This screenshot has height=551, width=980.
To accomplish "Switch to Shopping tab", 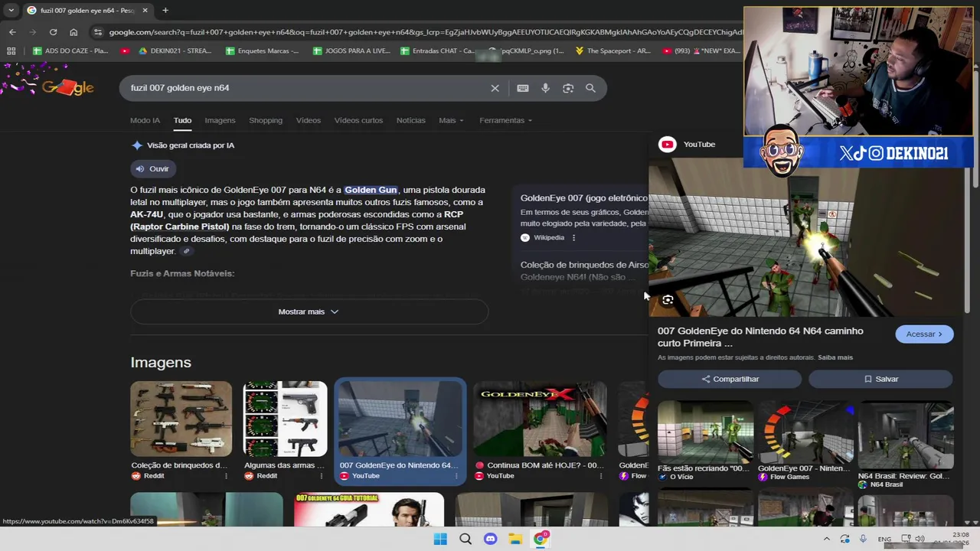I will [266, 120].
